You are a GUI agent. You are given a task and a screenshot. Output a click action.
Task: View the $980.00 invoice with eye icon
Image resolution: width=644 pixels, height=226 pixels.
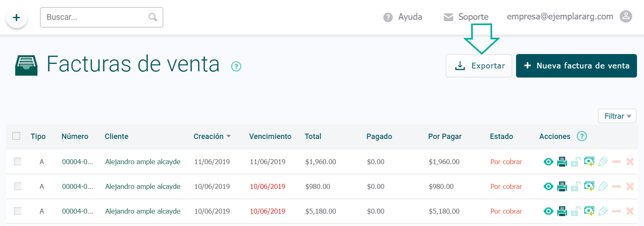coord(548,186)
